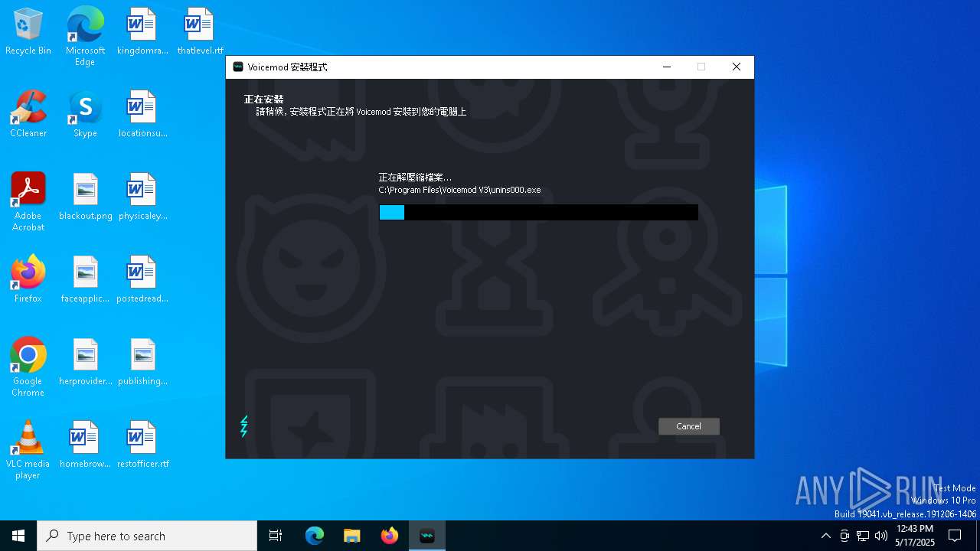The height and width of the screenshot is (551, 980).
Task: Launch Edge from the taskbar
Action: 315,536
